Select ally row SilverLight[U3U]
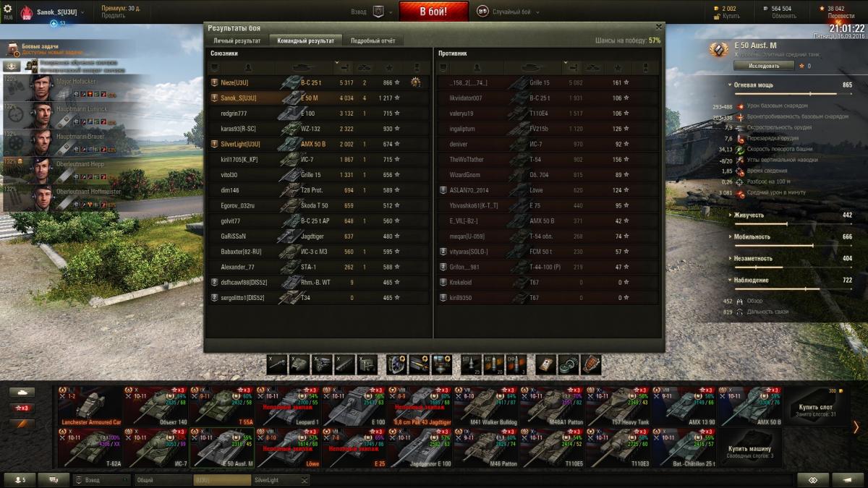The image size is (868, 488). point(319,144)
